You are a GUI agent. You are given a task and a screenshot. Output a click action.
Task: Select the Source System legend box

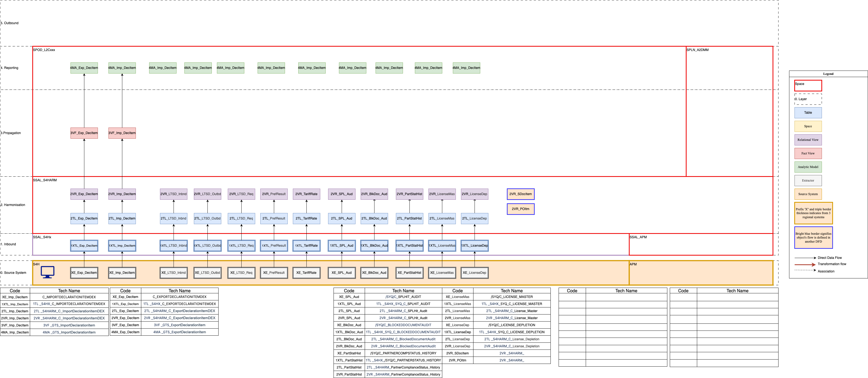(x=808, y=194)
